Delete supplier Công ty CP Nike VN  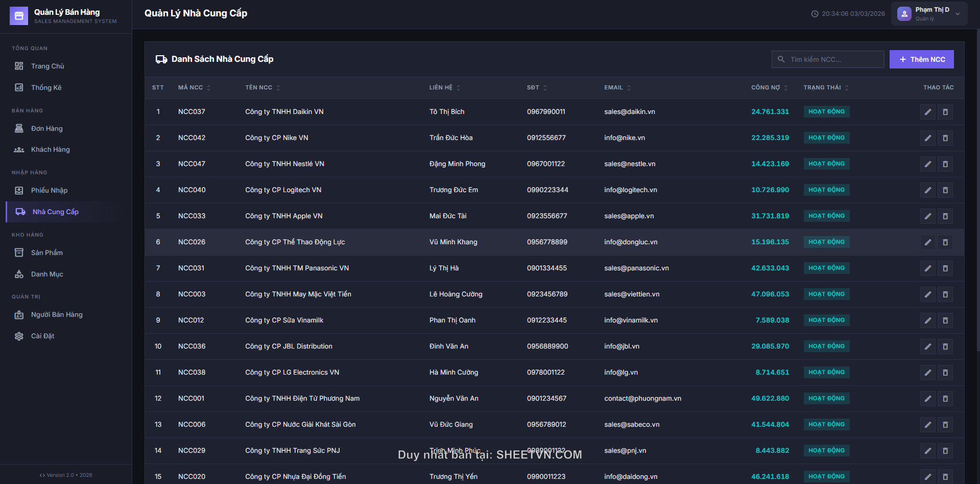tap(945, 138)
